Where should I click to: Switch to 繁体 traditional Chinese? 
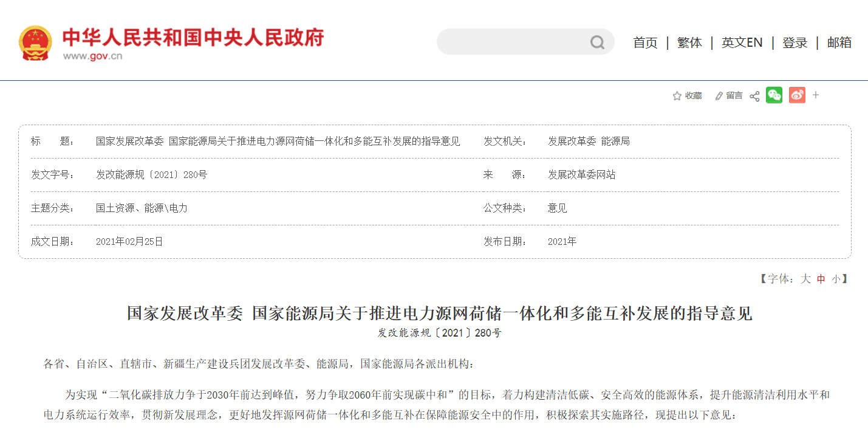[x=689, y=43]
